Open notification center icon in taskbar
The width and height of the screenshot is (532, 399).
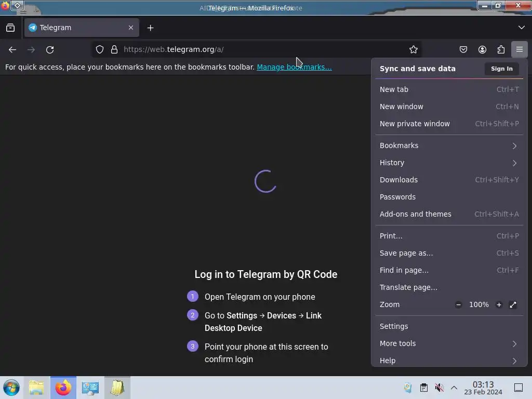518,388
